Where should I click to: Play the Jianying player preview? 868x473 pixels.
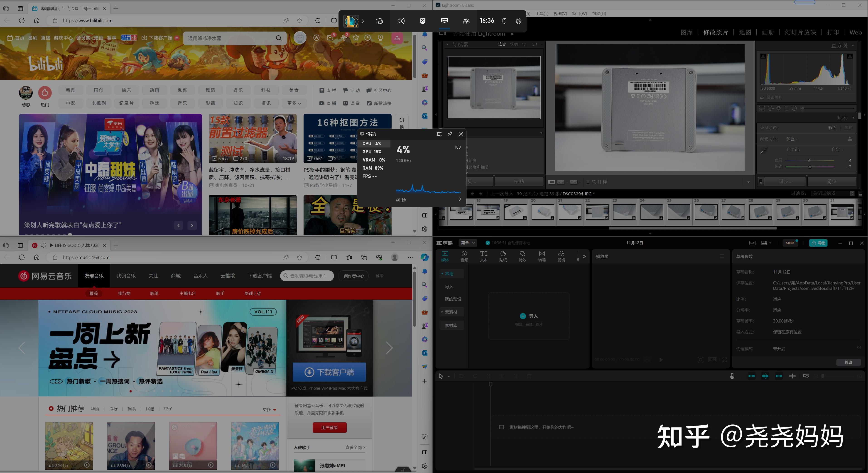click(661, 360)
